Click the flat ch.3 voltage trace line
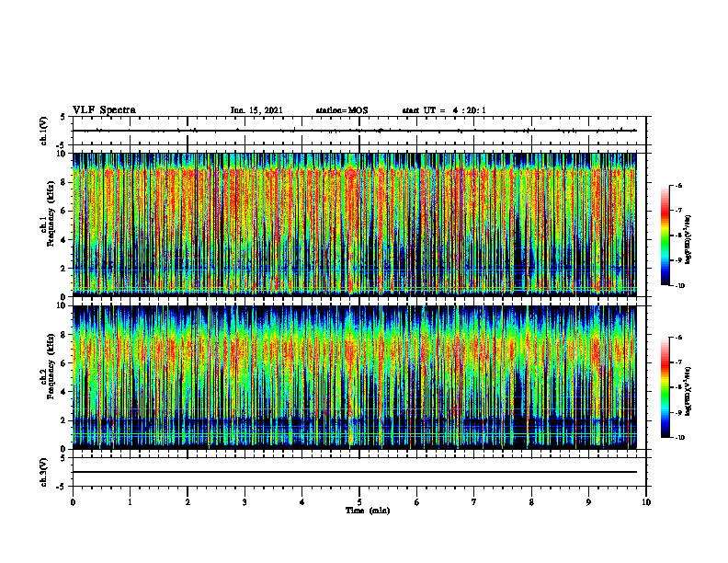This screenshot has height=563, width=728. (x=355, y=472)
